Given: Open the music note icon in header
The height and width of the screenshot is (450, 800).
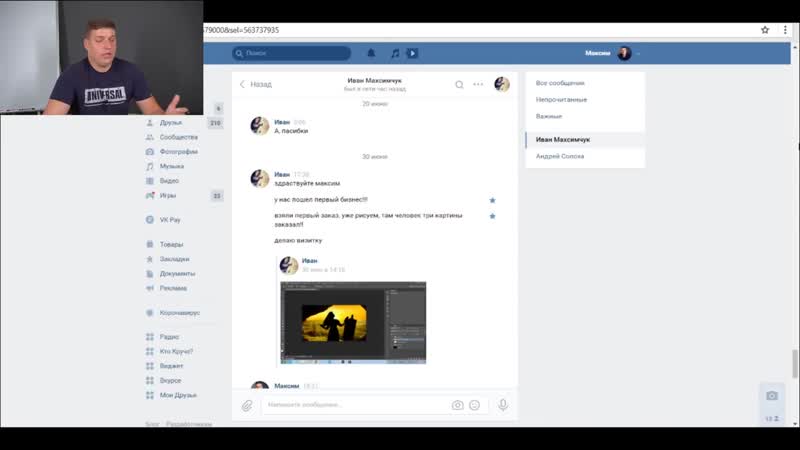Looking at the screenshot, I should pyautogui.click(x=395, y=53).
